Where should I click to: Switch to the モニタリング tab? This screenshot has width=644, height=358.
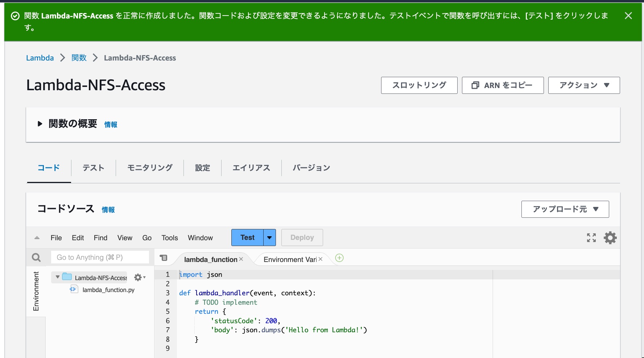(x=149, y=168)
